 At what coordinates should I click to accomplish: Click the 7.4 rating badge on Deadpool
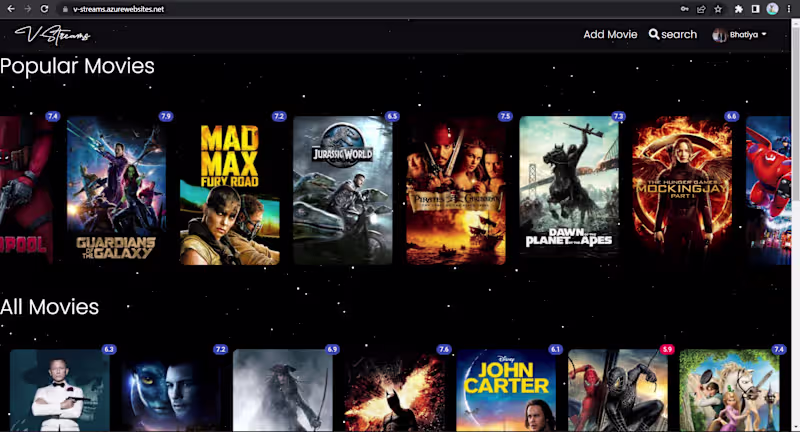pyautogui.click(x=53, y=116)
